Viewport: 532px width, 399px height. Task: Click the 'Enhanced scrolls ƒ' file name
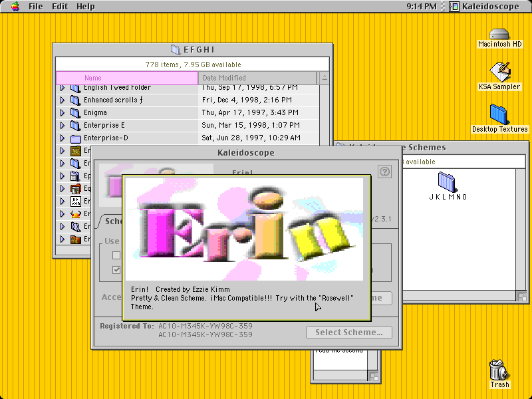click(x=113, y=100)
